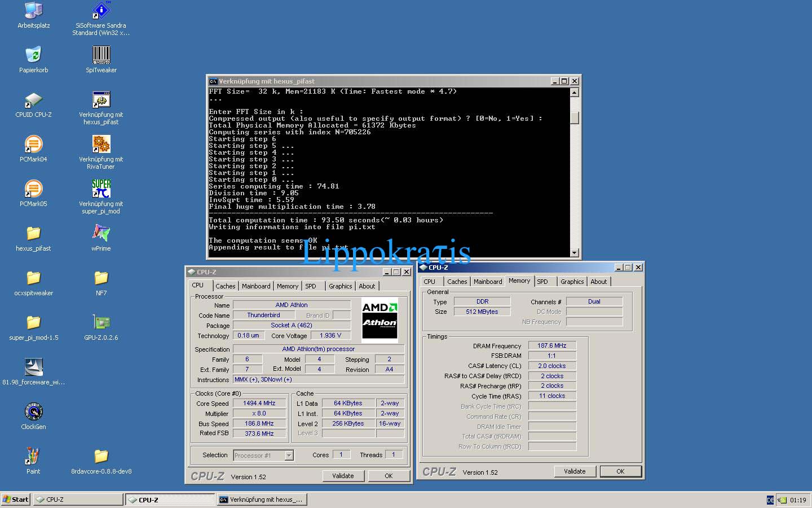Click the CAS# Latency 2.0 clocks value
812x508 pixels.
[552, 366]
